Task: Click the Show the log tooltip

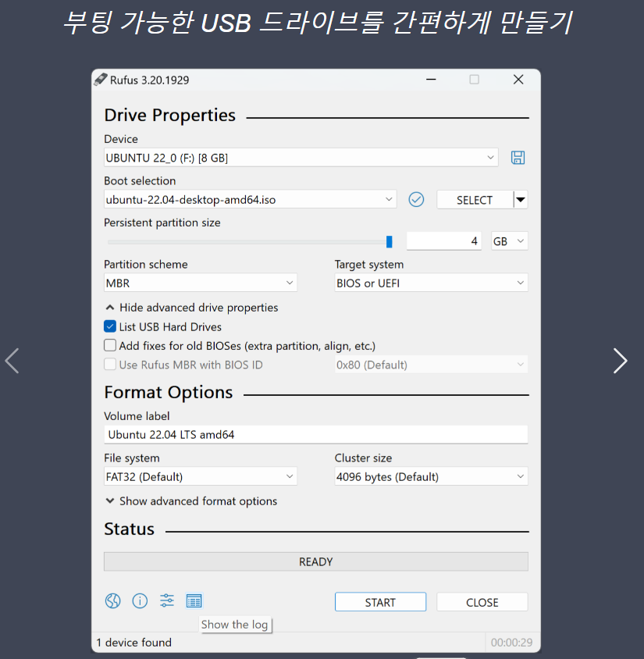Action: (235, 625)
